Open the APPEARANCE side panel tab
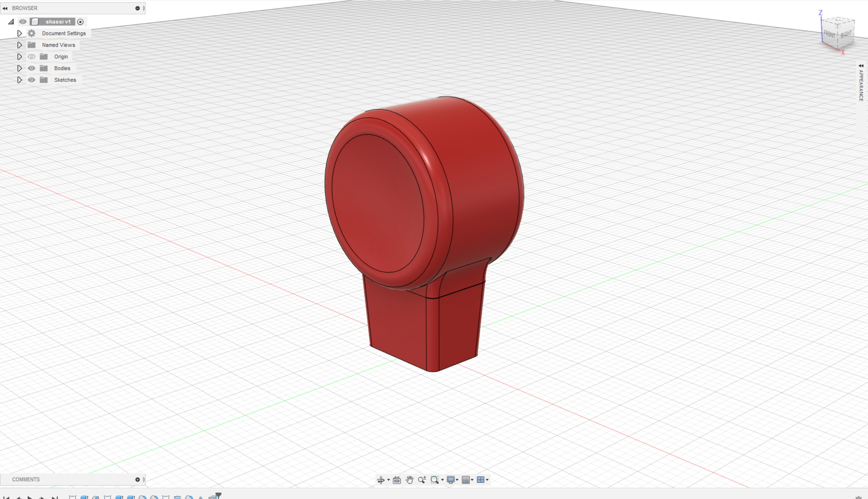Viewport: 868px width, 499px height. tap(861, 83)
